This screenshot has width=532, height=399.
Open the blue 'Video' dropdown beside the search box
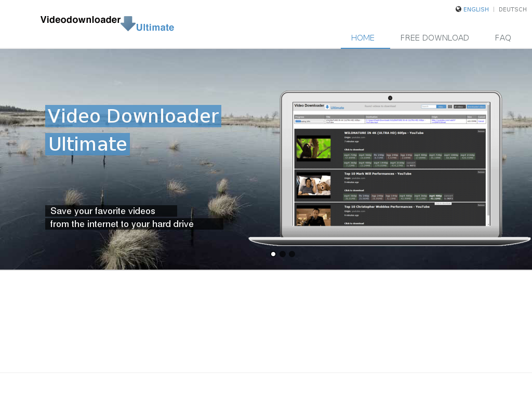[441, 107]
